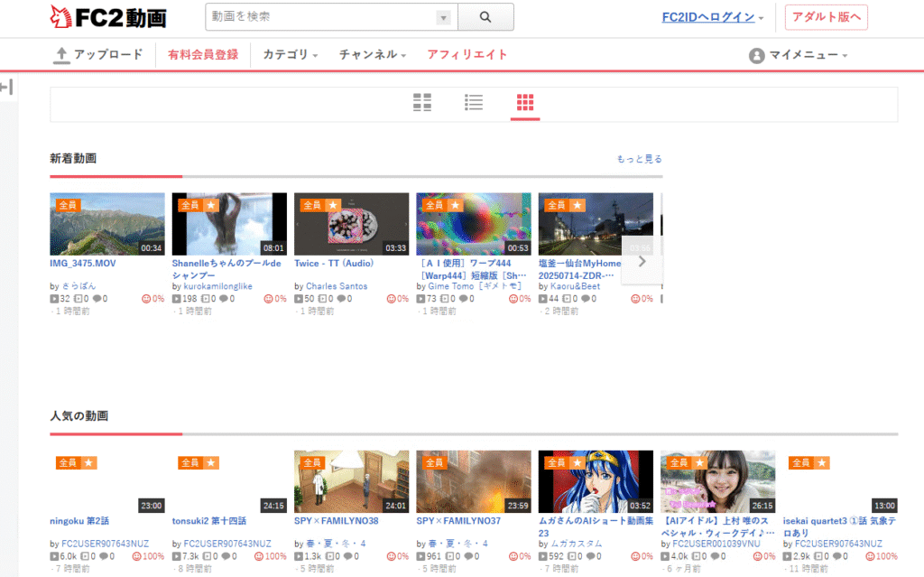Click the FC2IDへログイン link

click(707, 17)
